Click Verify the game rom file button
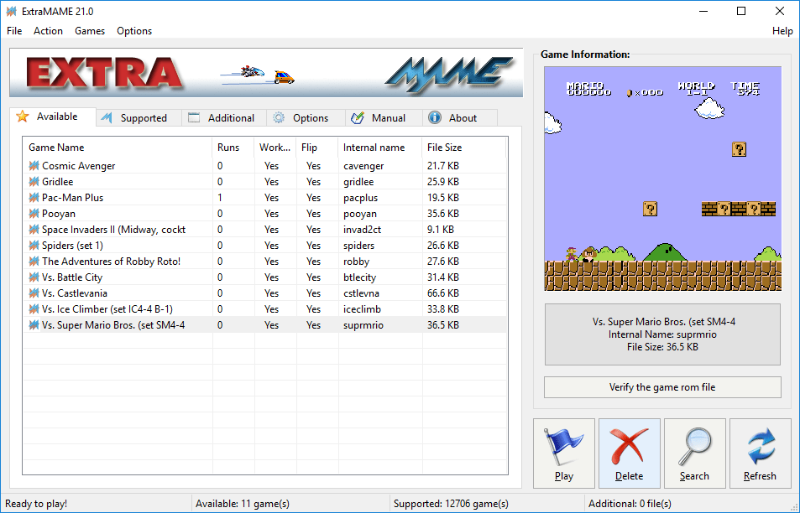Screen dimensions: 800x513 662,387
